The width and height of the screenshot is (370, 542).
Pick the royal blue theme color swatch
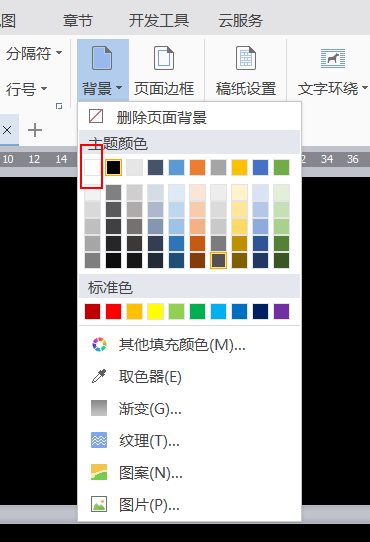click(x=260, y=167)
